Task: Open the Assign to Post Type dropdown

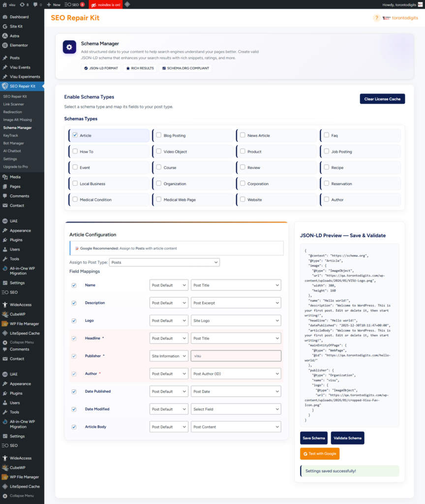Action: pyautogui.click(x=164, y=262)
